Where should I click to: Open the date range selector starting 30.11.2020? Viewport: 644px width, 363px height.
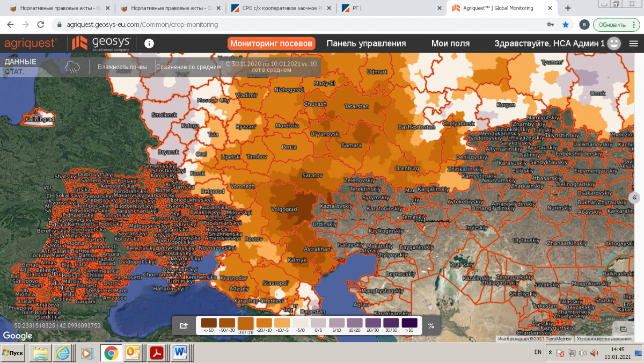(271, 67)
